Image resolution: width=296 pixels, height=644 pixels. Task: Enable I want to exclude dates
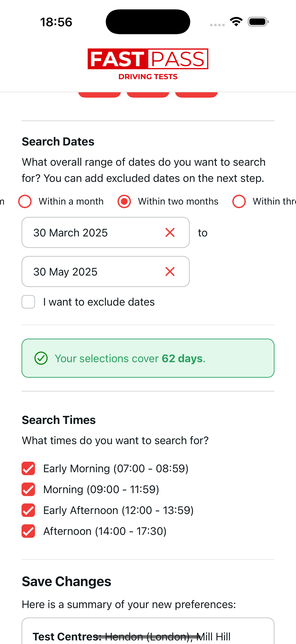(x=28, y=302)
